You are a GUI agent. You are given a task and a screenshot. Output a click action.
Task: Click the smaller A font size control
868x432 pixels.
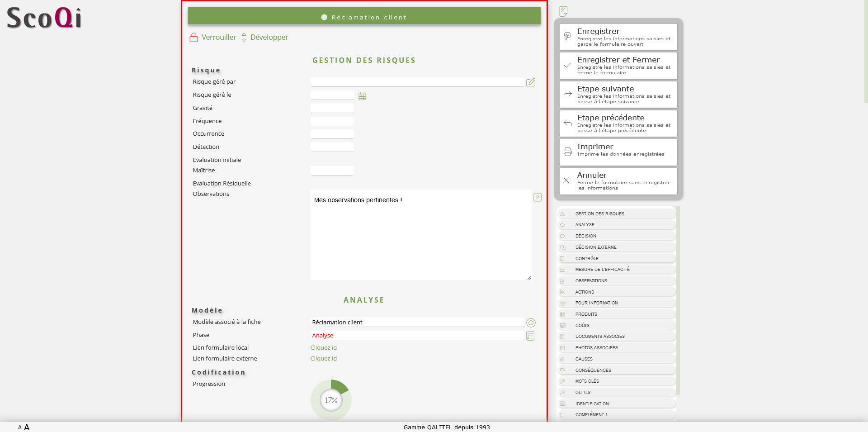click(x=20, y=427)
